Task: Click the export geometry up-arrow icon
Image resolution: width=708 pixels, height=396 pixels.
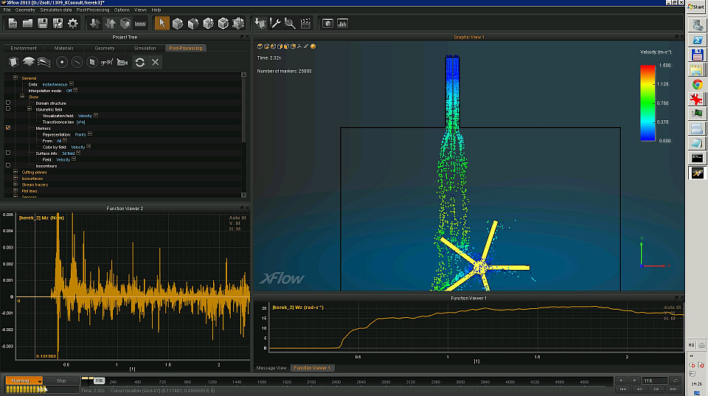Action: coord(110,23)
